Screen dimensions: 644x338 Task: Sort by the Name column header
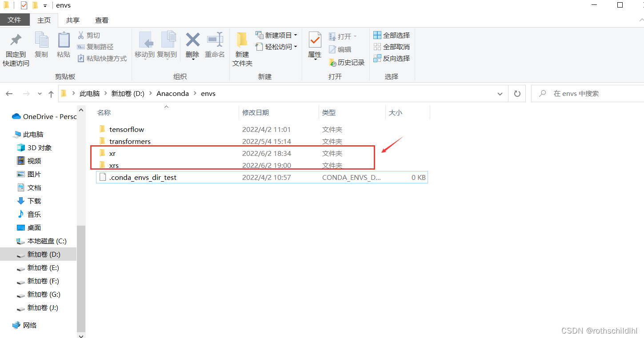click(167, 113)
